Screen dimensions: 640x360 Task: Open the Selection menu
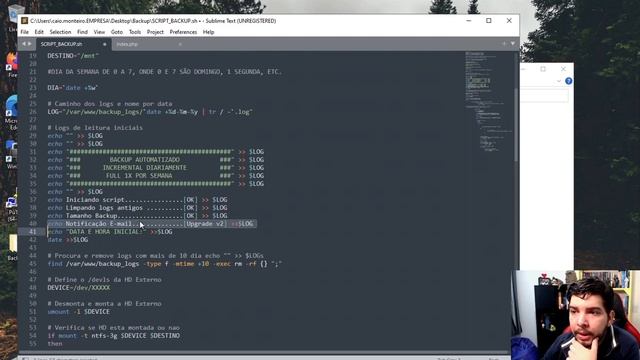[60, 32]
